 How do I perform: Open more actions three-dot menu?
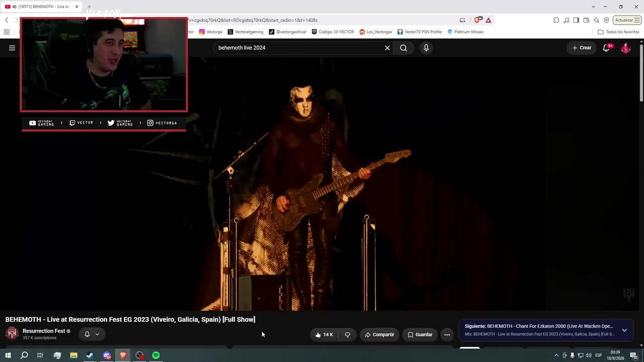click(447, 334)
